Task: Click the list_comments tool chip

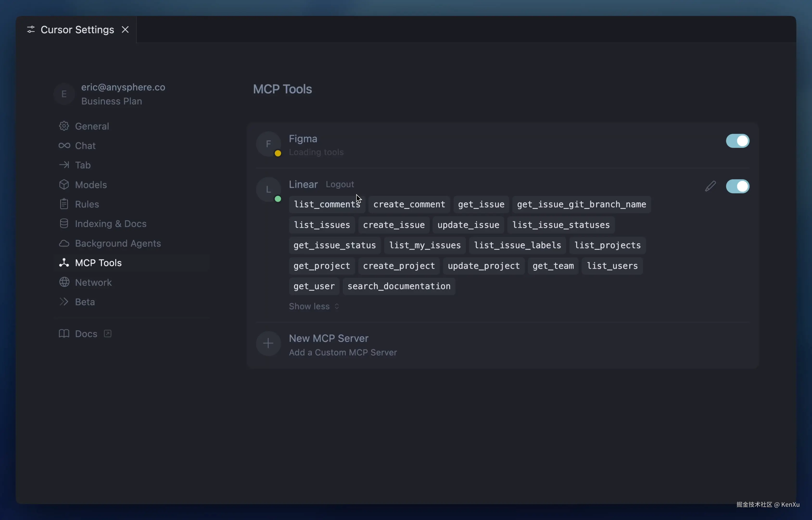Action: click(x=327, y=205)
